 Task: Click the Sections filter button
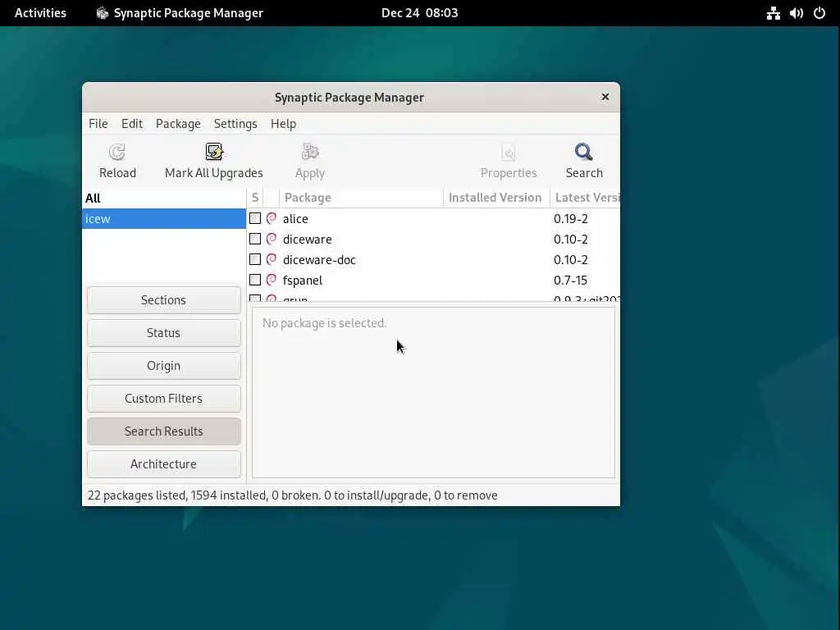(x=164, y=300)
